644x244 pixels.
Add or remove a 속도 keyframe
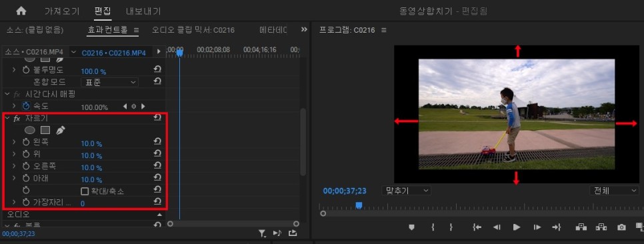(x=133, y=107)
